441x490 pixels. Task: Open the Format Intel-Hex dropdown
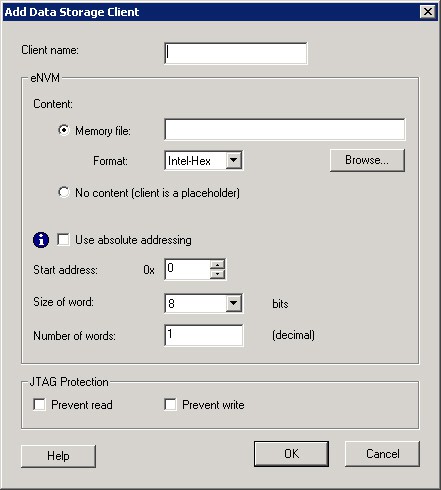tap(234, 160)
